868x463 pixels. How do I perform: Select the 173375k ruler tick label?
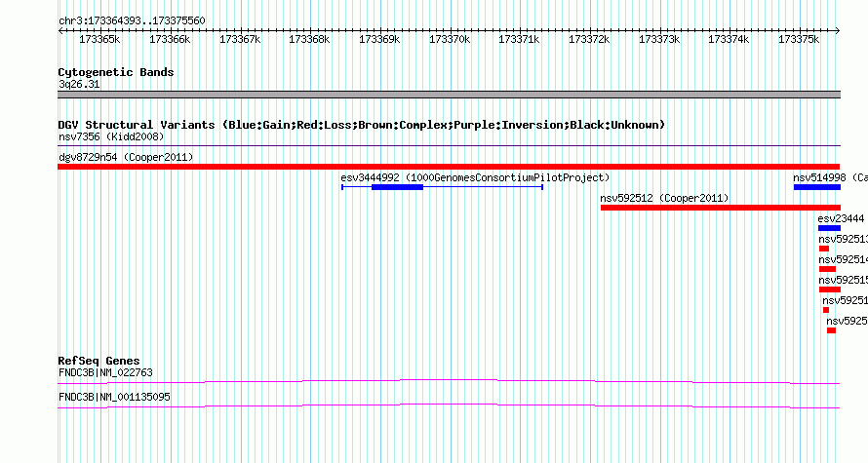click(x=799, y=39)
